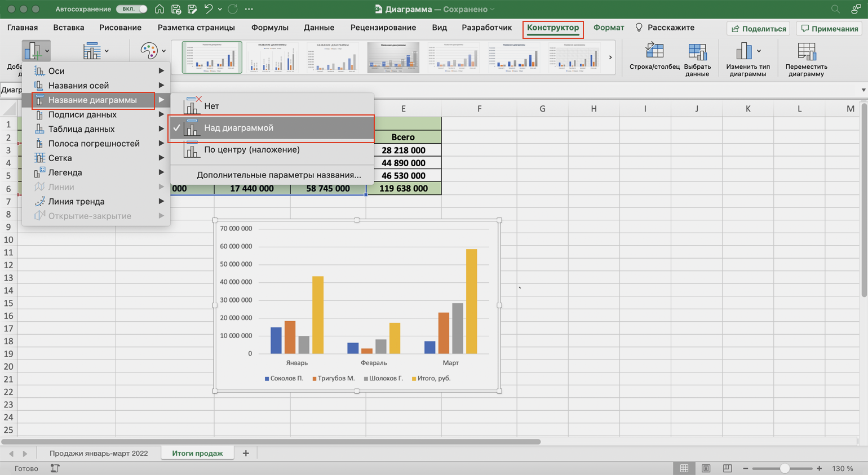Screen dimensions: 868x475
Task: Click the zoom in plus icon
Action: point(820,469)
